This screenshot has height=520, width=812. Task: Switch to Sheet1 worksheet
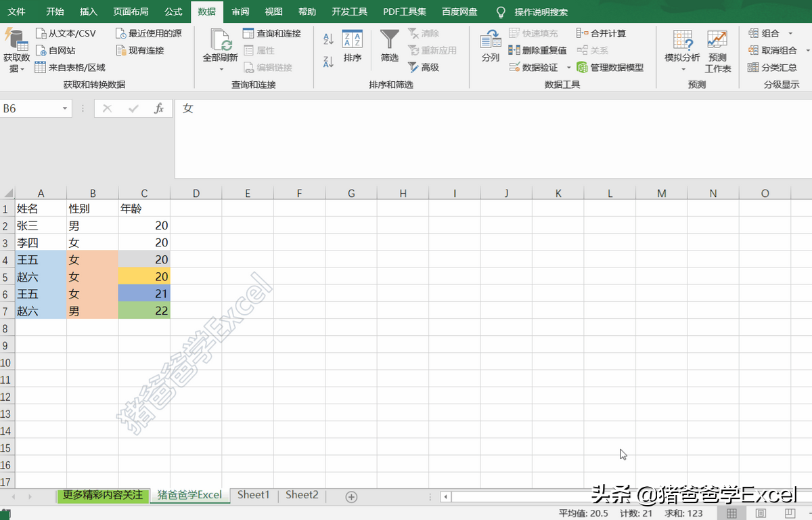click(254, 495)
